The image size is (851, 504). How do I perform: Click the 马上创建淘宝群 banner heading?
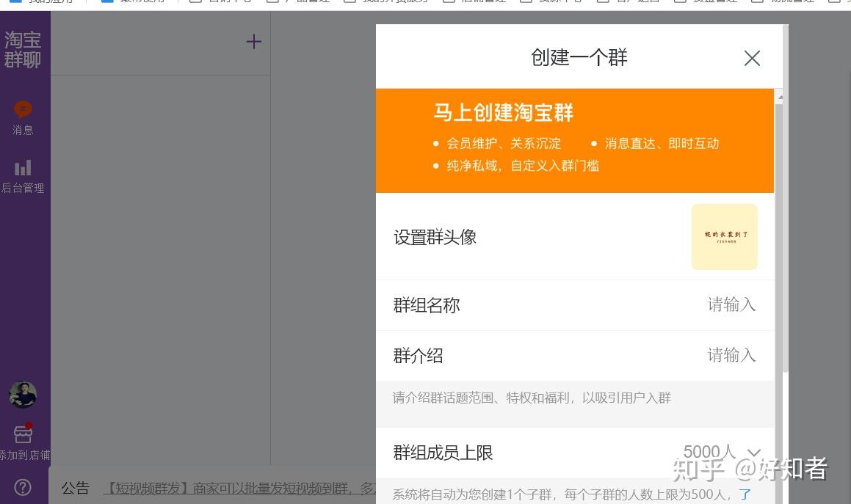click(503, 113)
